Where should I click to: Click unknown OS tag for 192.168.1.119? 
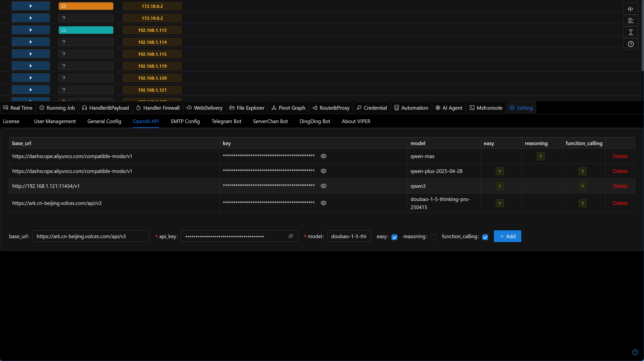point(86,66)
